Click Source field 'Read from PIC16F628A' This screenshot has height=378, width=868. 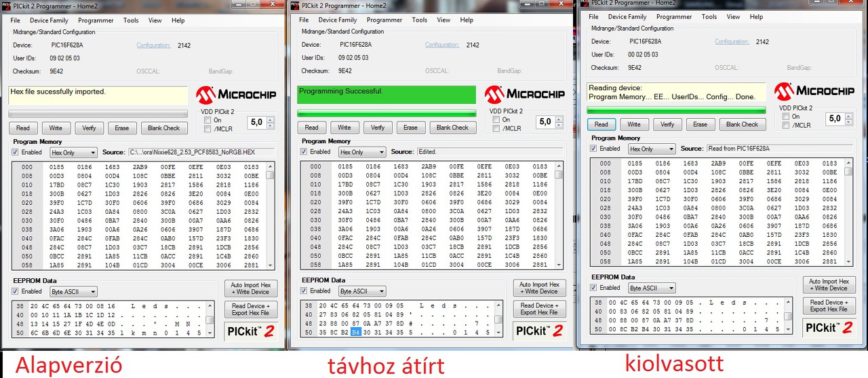779,149
